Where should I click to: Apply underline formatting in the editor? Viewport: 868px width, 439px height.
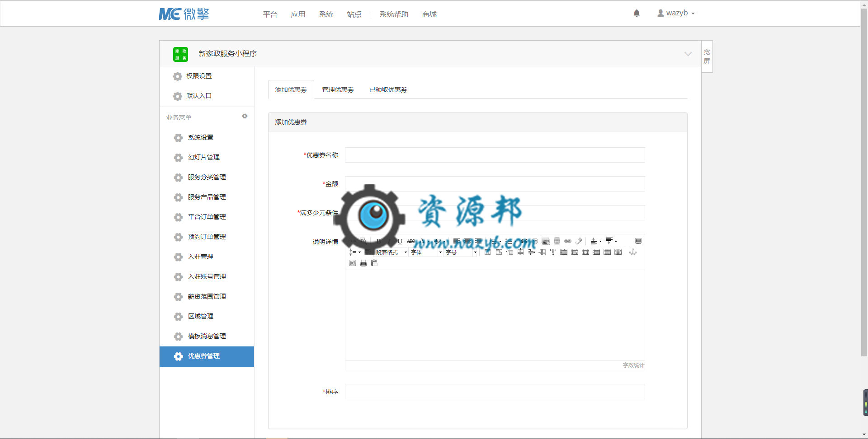click(400, 241)
